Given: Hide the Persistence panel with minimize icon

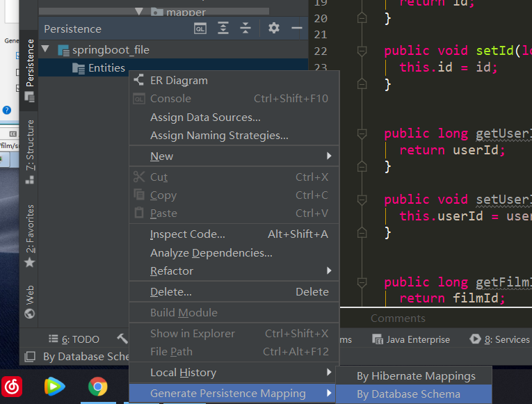Looking at the screenshot, I should pyautogui.click(x=297, y=29).
